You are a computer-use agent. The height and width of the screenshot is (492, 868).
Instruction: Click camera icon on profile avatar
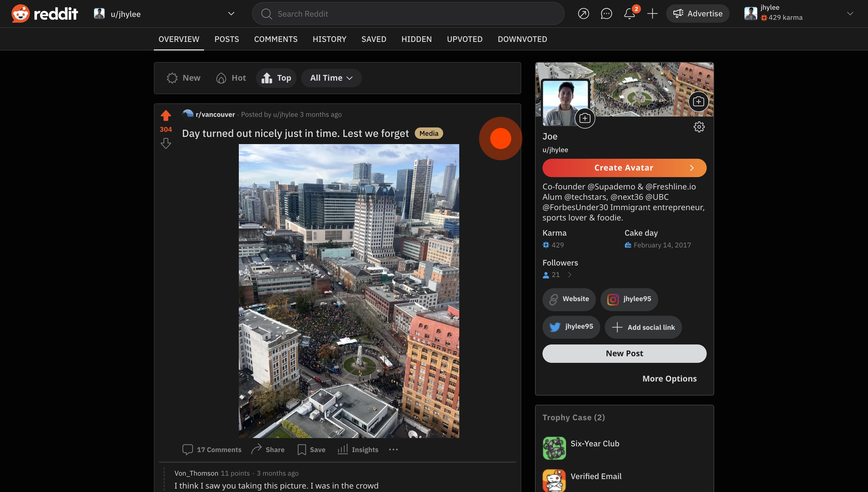click(x=584, y=118)
